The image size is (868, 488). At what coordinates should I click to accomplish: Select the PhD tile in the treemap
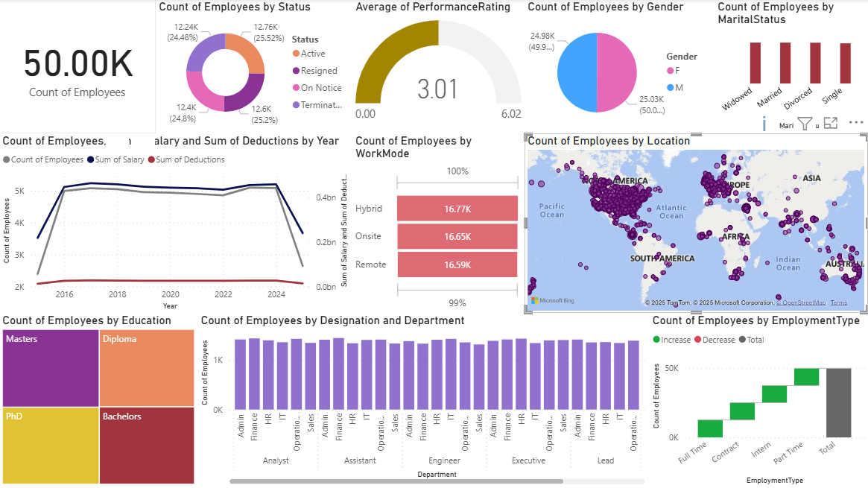(x=51, y=445)
